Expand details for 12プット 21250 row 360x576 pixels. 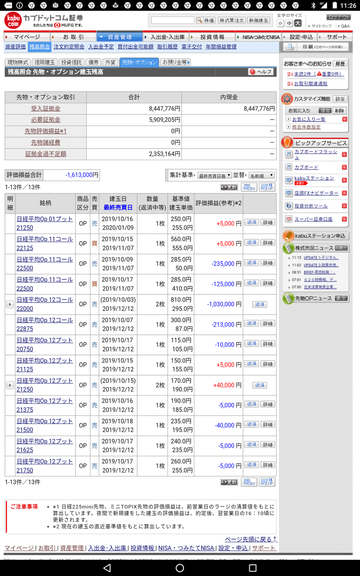point(10,385)
